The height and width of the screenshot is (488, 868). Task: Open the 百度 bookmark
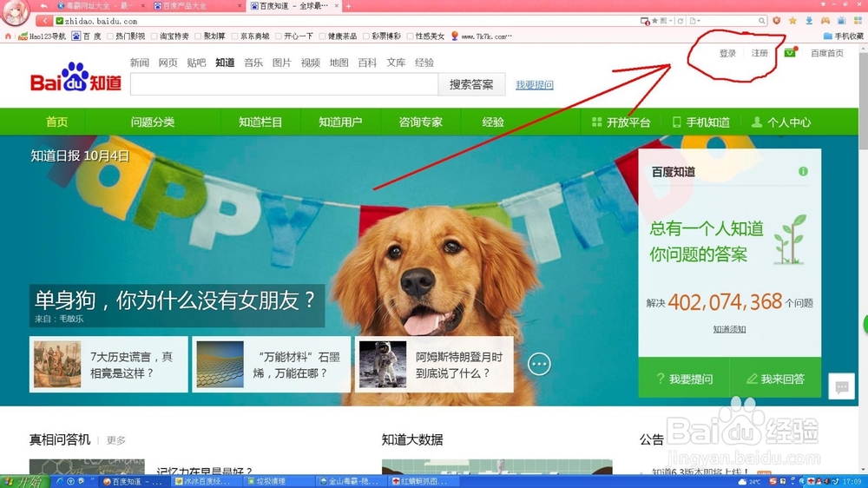(86, 36)
